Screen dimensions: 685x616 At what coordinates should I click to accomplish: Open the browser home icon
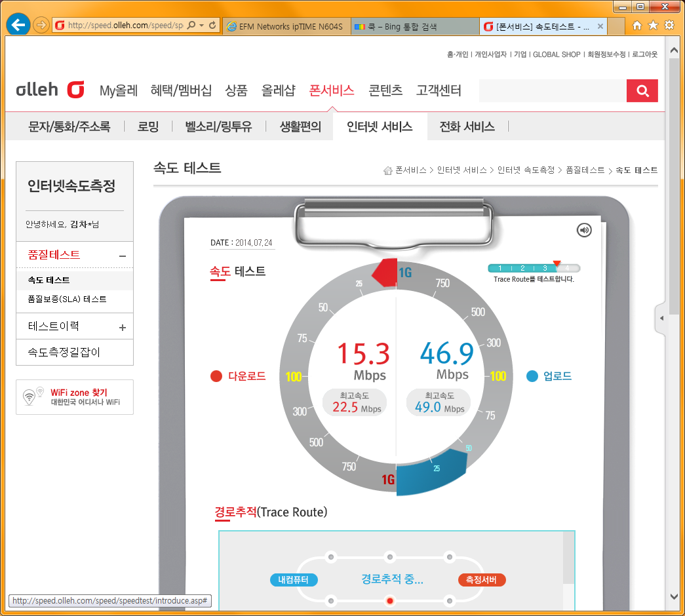(x=637, y=26)
